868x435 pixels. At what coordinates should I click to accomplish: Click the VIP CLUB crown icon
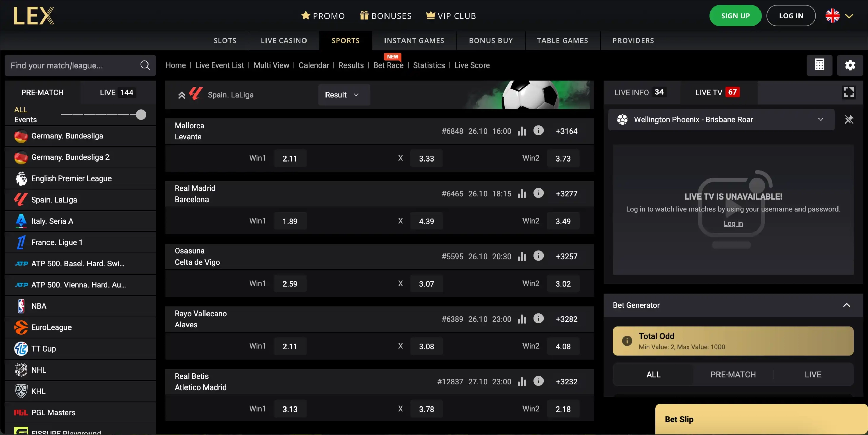point(430,15)
